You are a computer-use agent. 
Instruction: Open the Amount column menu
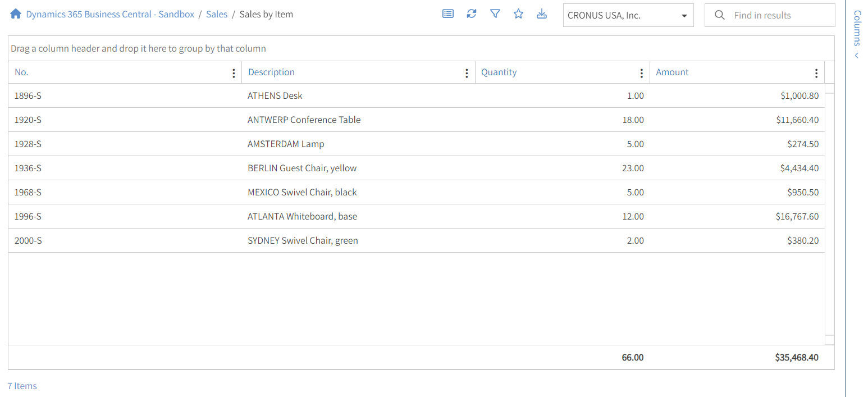click(x=816, y=72)
